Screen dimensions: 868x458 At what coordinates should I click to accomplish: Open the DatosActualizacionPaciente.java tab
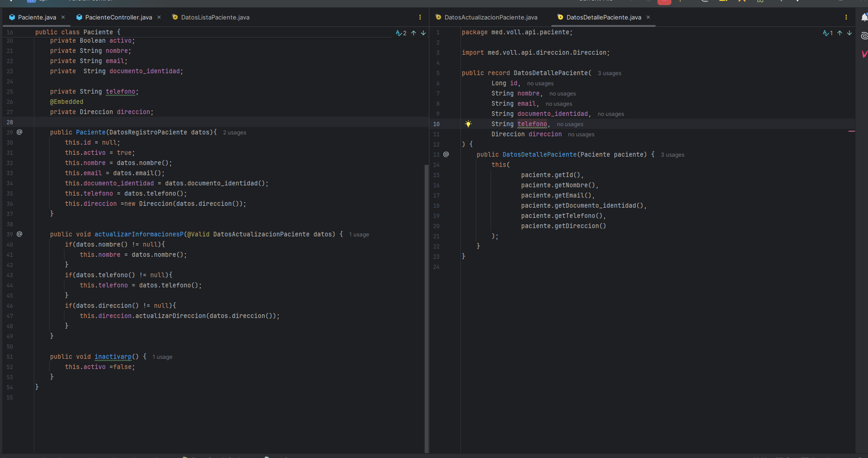coord(491,17)
